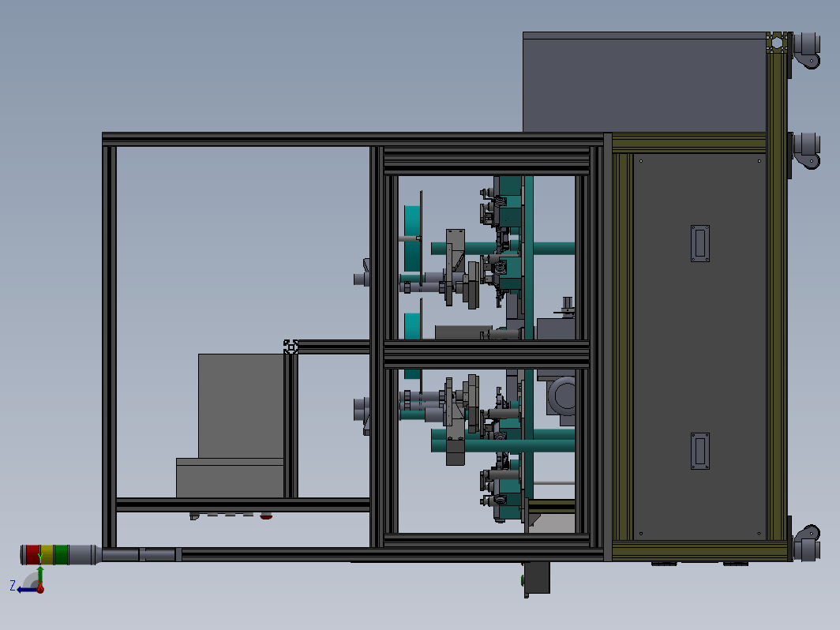Select the round gray motor housing
Viewport: 840px width, 630px height.
(x=561, y=396)
